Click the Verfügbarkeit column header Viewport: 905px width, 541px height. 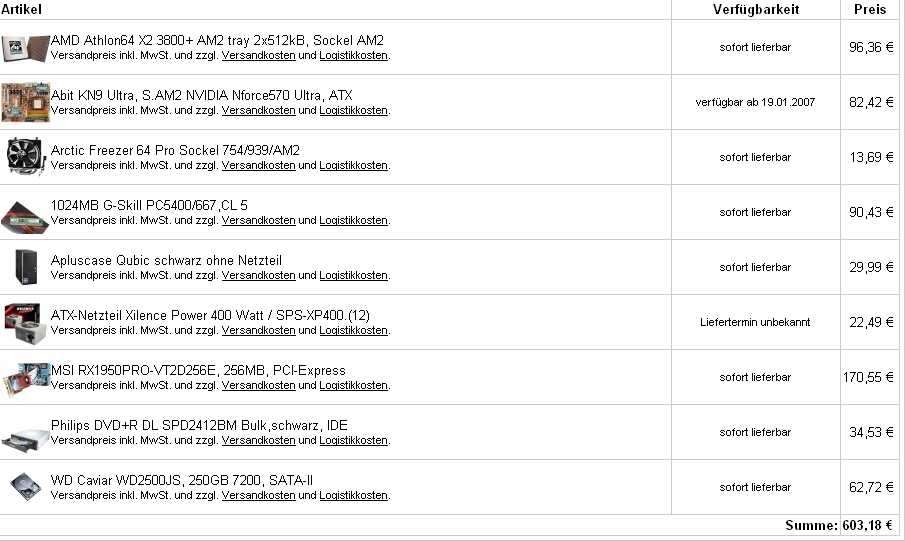pyautogui.click(x=756, y=9)
